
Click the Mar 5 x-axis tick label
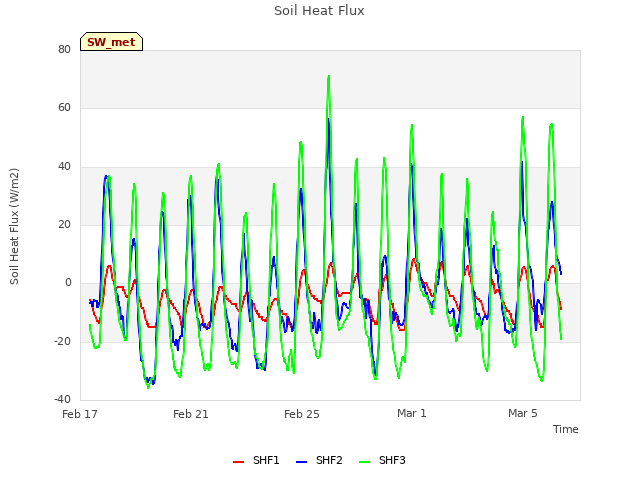[x=523, y=413]
